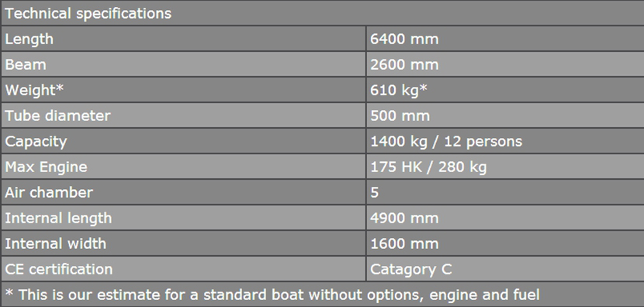Click the Technical specifications header
The image size is (644, 307).
(323, 12)
